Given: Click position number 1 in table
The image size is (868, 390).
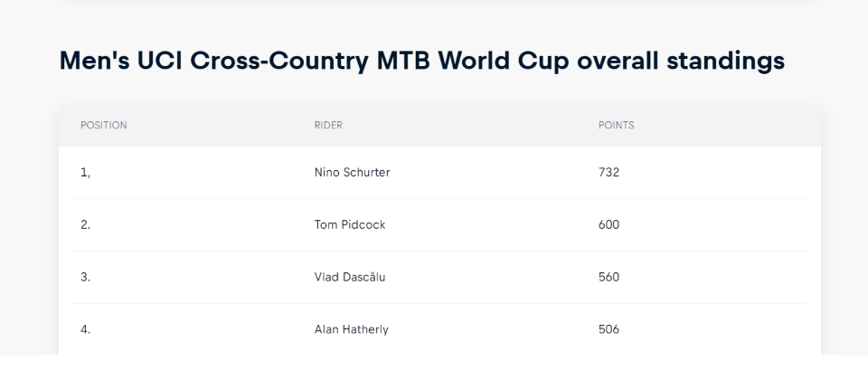Looking at the screenshot, I should pos(85,172).
